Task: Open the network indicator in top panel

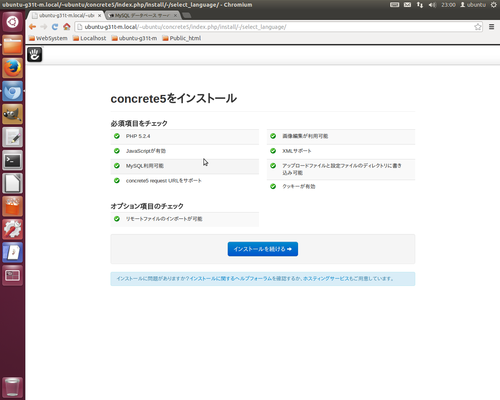Action: [420, 5]
